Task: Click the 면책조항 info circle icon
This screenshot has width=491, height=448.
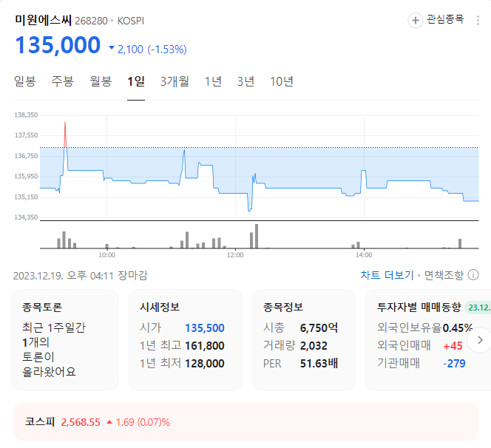Action: (473, 275)
